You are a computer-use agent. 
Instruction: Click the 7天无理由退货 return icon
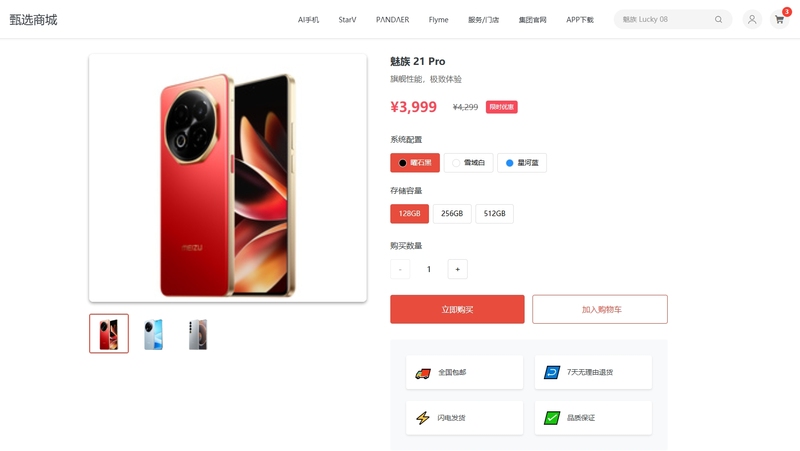tap(552, 372)
